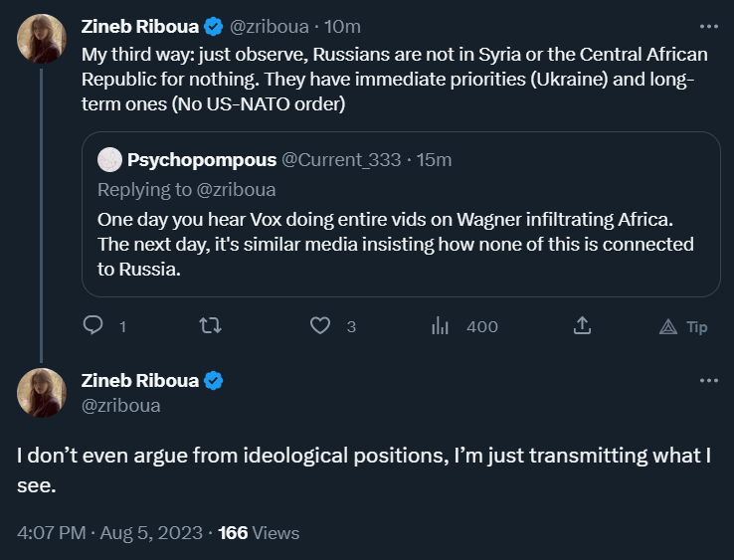
Task: Click the 4:07 PM Aug 5, 2023 timestamp
Action: tap(108, 533)
